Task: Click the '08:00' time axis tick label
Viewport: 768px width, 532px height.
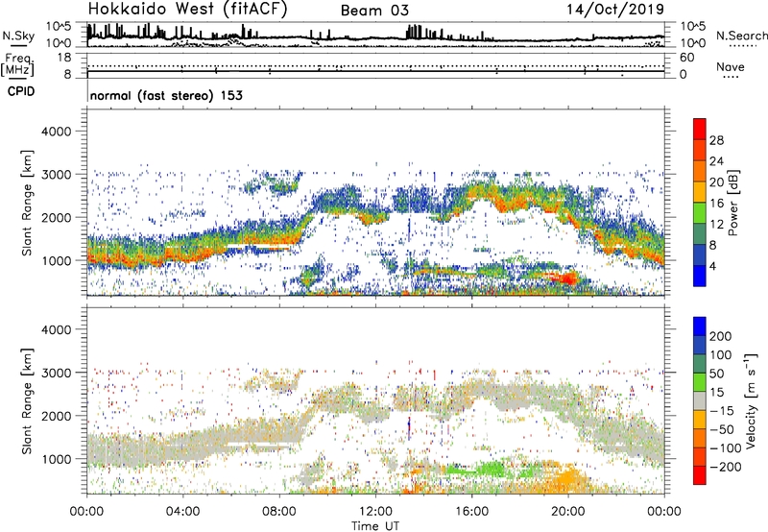Action: (279, 512)
